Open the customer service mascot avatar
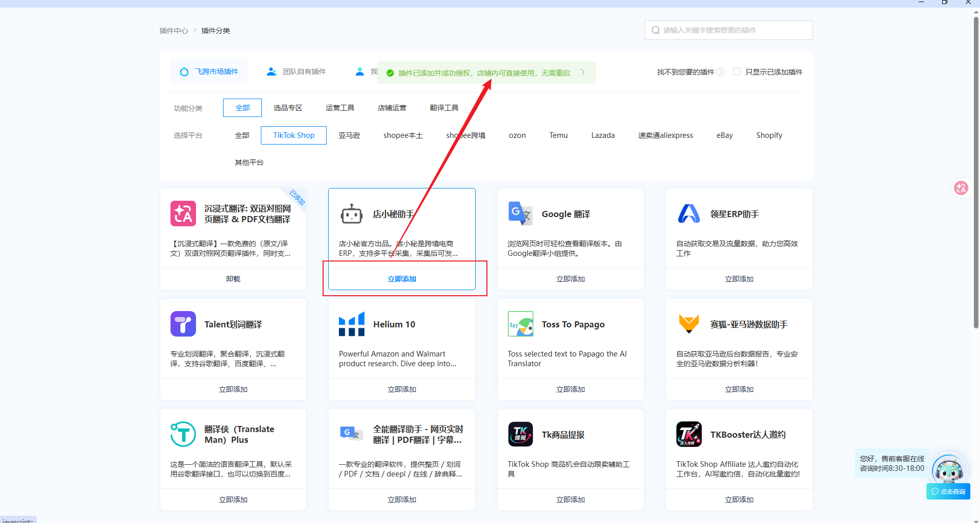980x523 pixels. click(x=948, y=469)
